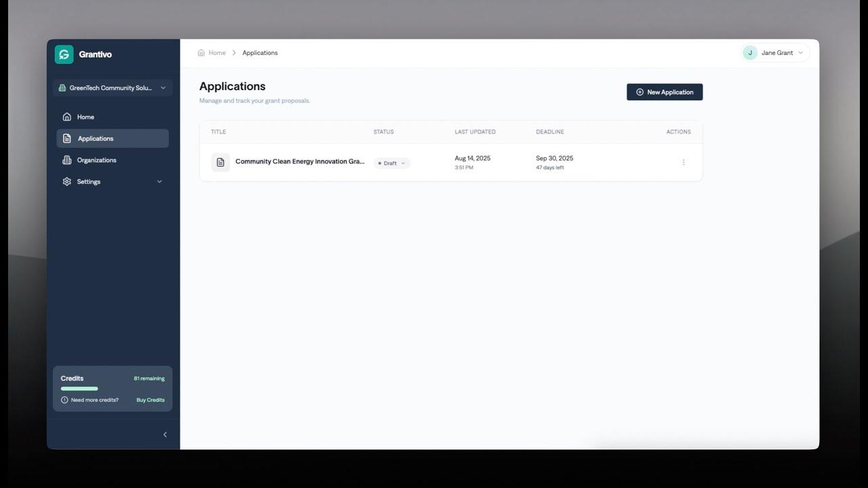This screenshot has width=868, height=488.
Task: Open the Jane Grant user menu chevron
Action: (800, 53)
